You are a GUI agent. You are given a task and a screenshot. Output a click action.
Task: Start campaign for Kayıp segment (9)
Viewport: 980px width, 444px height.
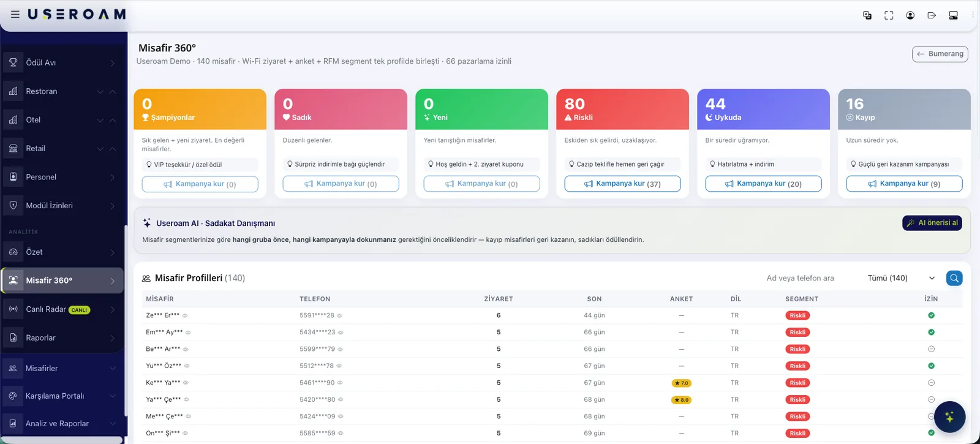tap(904, 184)
